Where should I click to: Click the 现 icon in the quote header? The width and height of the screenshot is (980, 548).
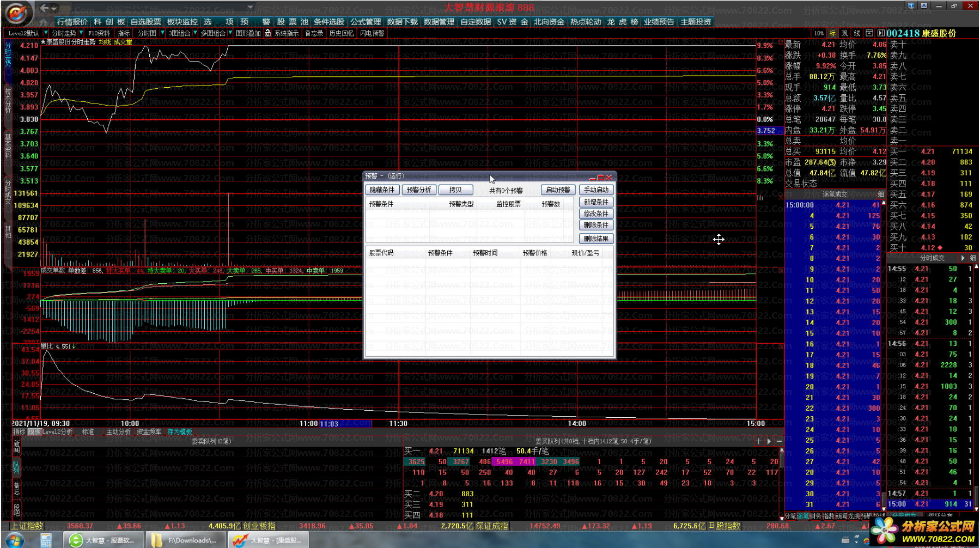point(844,33)
